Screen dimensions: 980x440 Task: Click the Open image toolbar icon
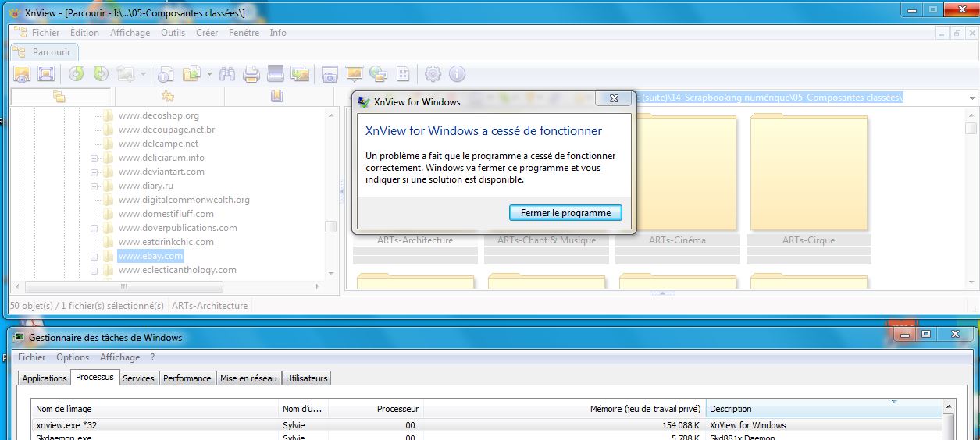(22, 74)
